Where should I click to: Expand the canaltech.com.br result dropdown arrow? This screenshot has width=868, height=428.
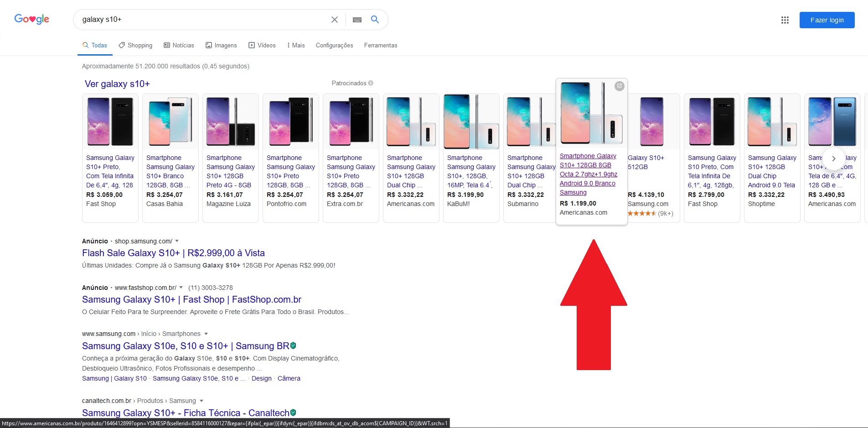[x=201, y=401]
